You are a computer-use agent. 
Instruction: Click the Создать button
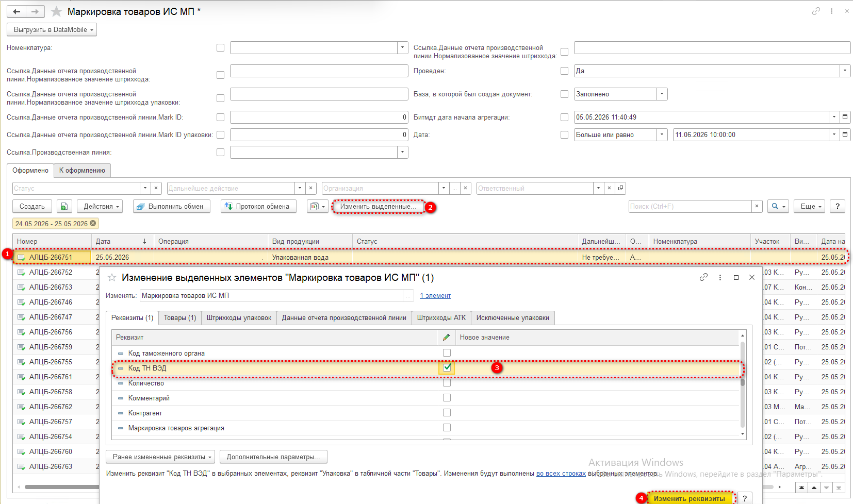tap(32, 207)
